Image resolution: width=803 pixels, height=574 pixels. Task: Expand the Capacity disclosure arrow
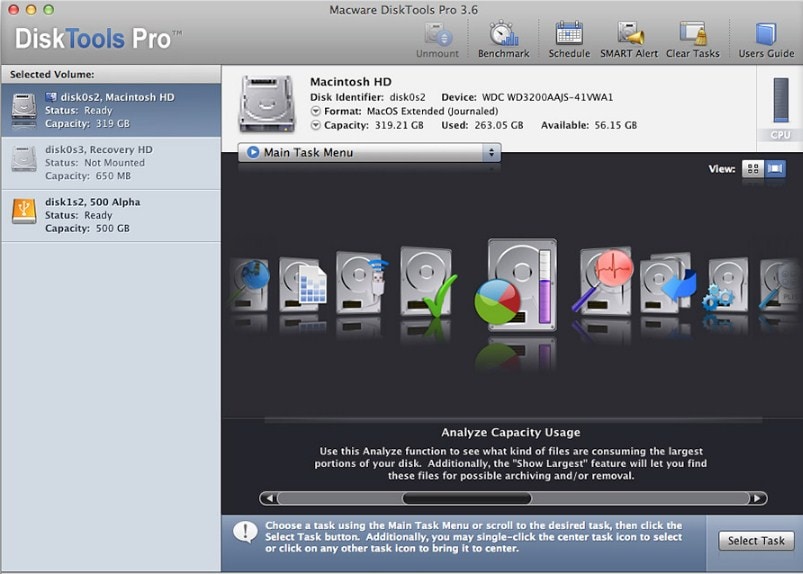coord(315,125)
